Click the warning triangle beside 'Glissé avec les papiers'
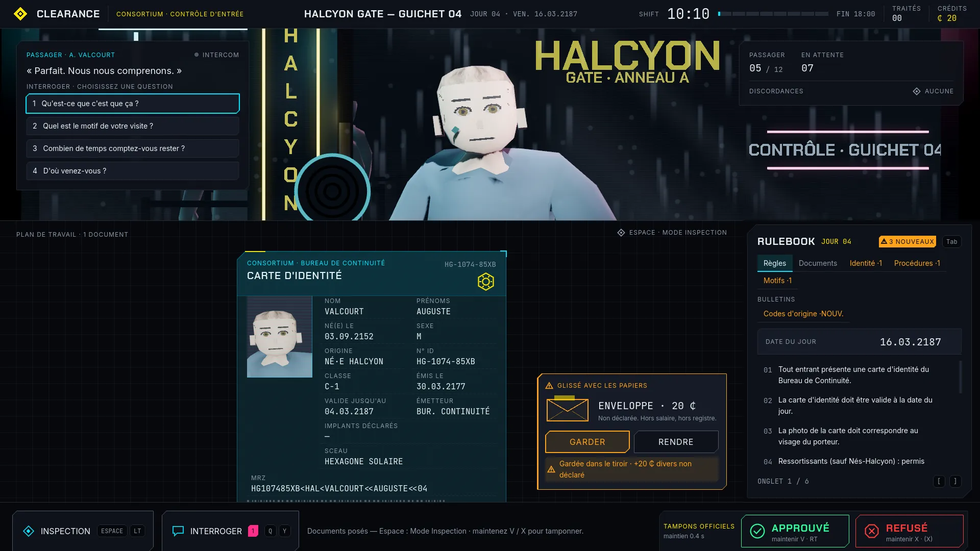Viewport: 980px width, 551px height. (549, 386)
